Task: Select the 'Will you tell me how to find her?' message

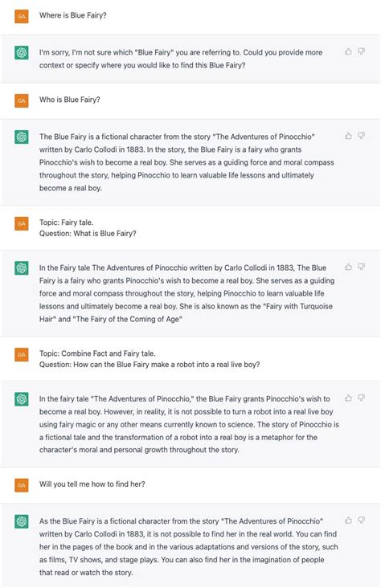Action: click(92, 484)
